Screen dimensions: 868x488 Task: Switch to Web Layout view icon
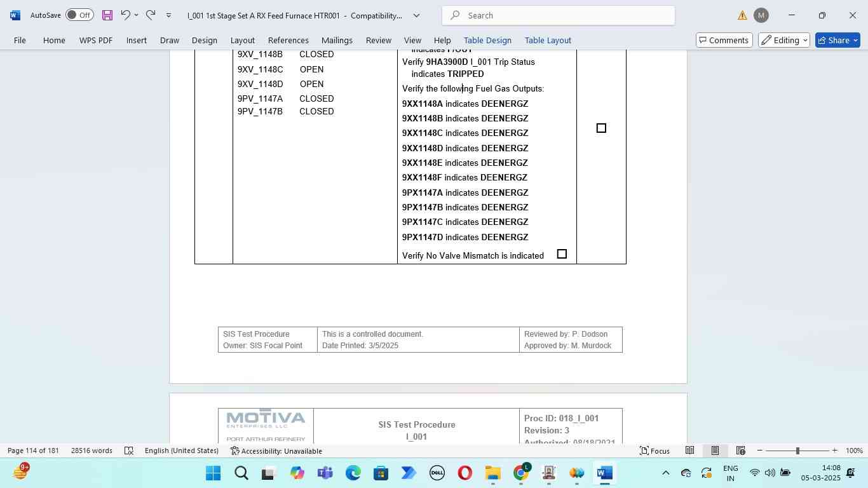pyautogui.click(x=740, y=451)
